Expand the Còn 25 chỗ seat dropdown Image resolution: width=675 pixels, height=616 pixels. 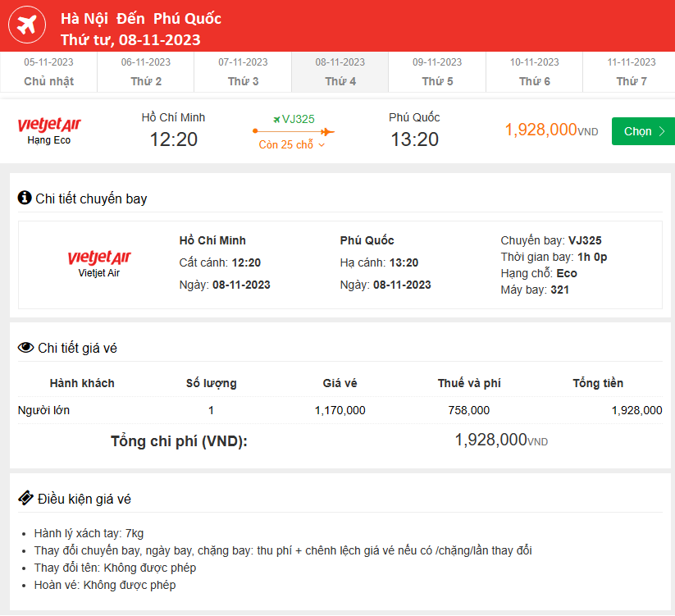click(293, 145)
